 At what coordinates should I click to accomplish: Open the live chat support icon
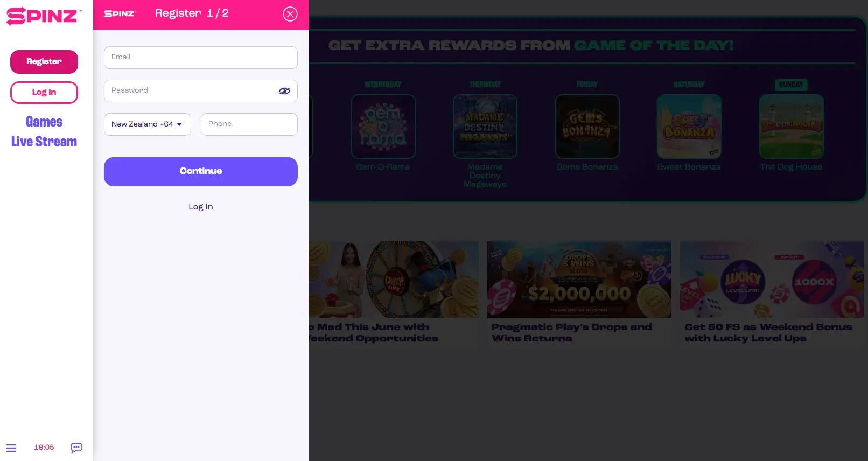(x=76, y=448)
